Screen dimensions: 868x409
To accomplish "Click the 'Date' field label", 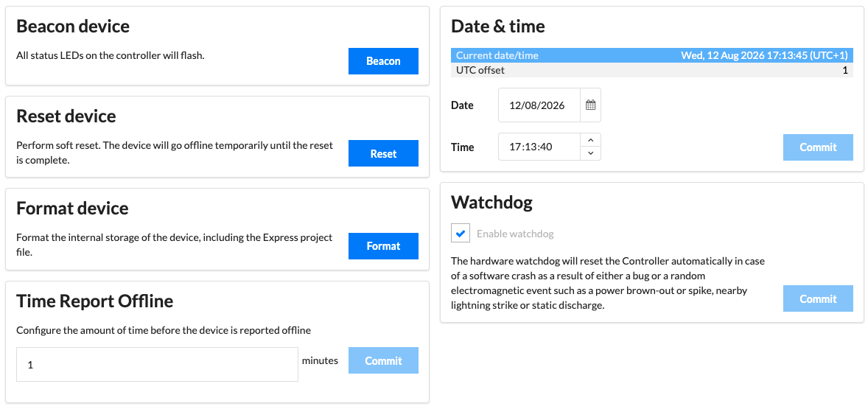I will tap(462, 105).
